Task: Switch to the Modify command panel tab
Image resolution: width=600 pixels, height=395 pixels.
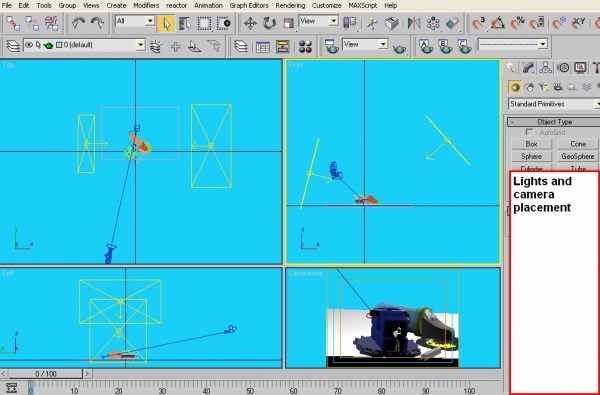Action: 528,68
